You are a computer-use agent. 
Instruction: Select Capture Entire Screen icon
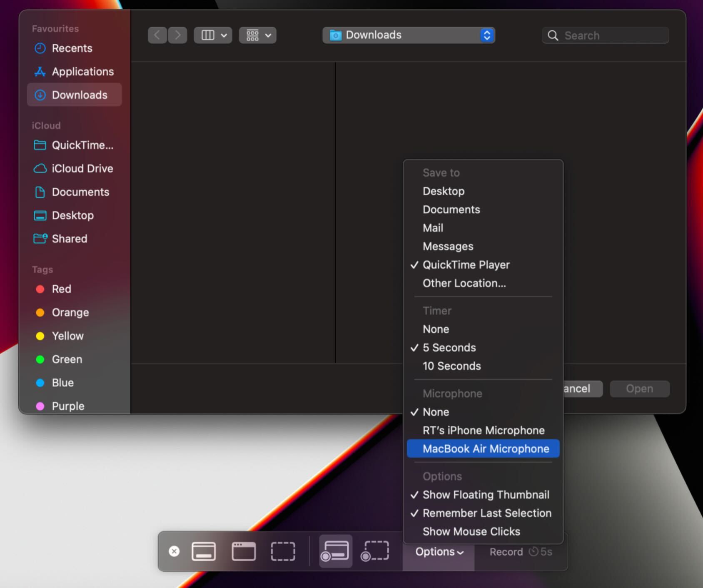click(x=204, y=551)
